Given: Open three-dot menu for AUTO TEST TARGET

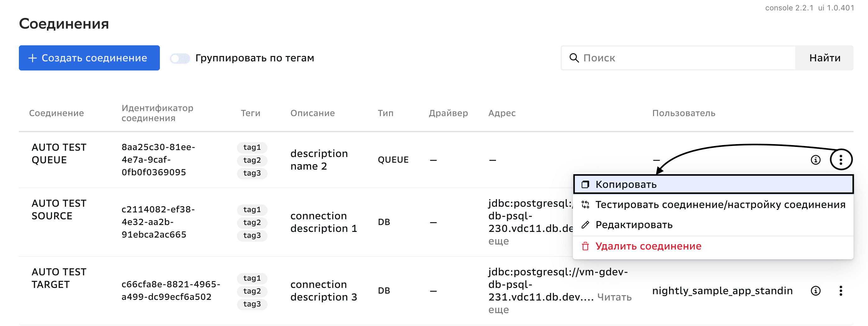Looking at the screenshot, I should click(841, 291).
